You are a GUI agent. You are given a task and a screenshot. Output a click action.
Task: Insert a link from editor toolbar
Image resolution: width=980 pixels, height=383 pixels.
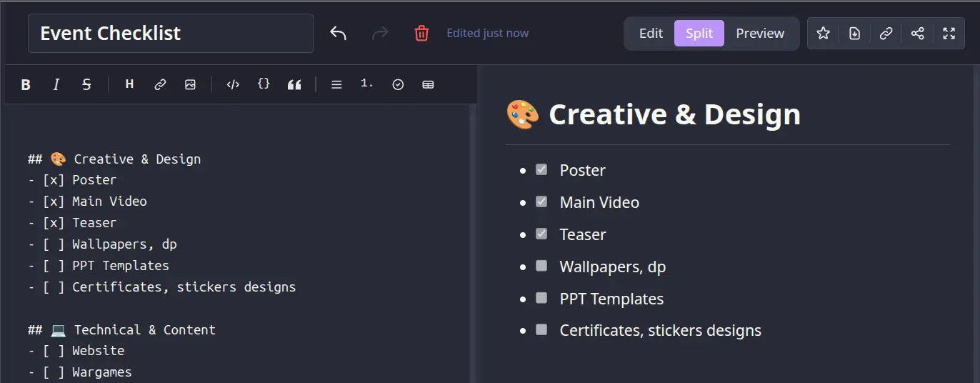coord(160,84)
